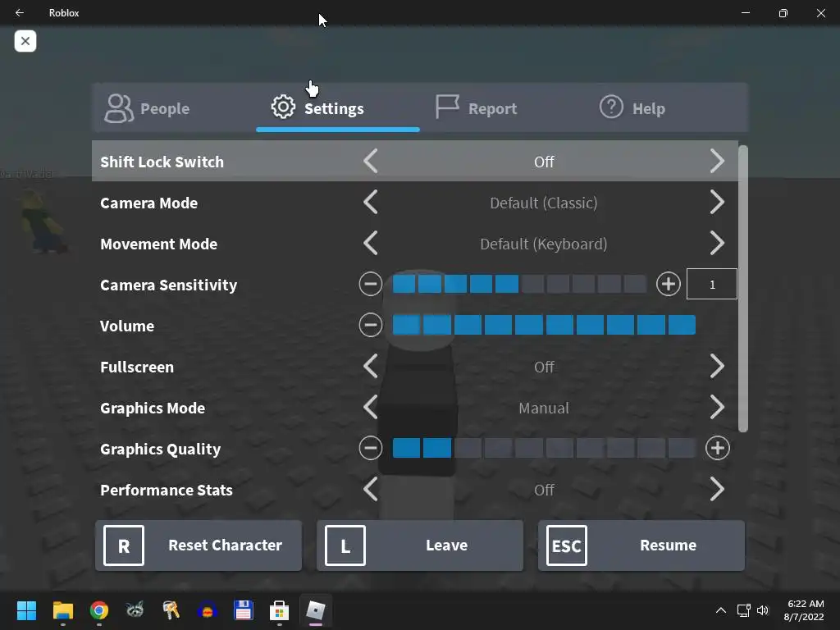Decrease Graphics Quality with minus icon
The width and height of the screenshot is (840, 630).
[371, 449]
